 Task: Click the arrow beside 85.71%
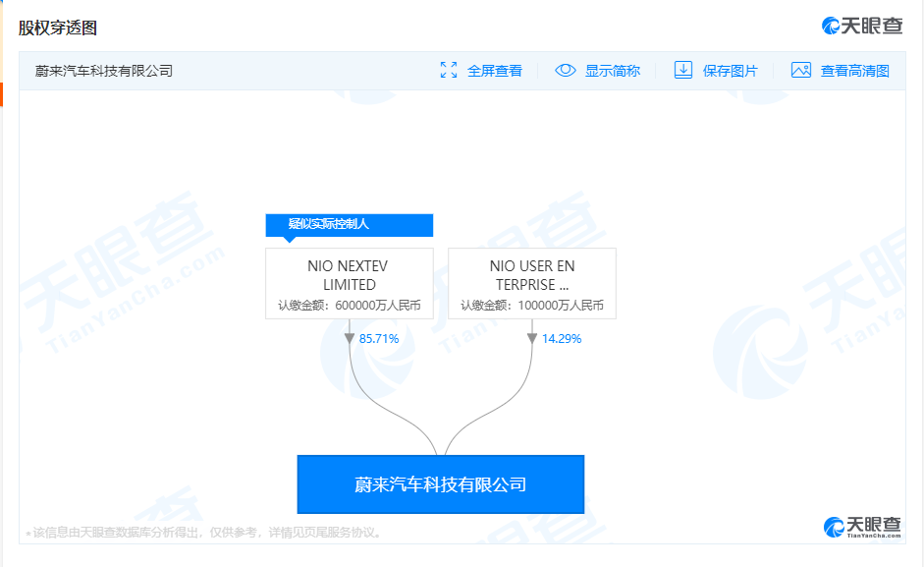point(350,338)
